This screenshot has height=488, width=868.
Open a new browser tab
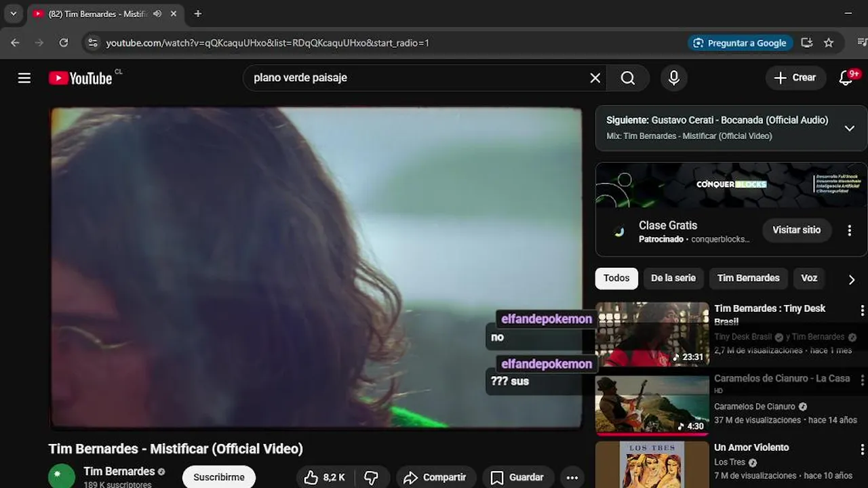[x=197, y=14]
